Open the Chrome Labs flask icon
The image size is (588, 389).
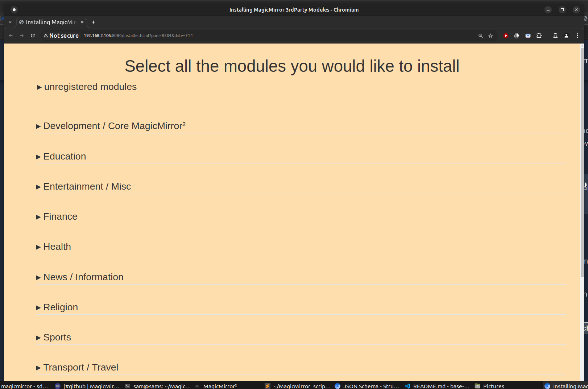[x=555, y=36]
